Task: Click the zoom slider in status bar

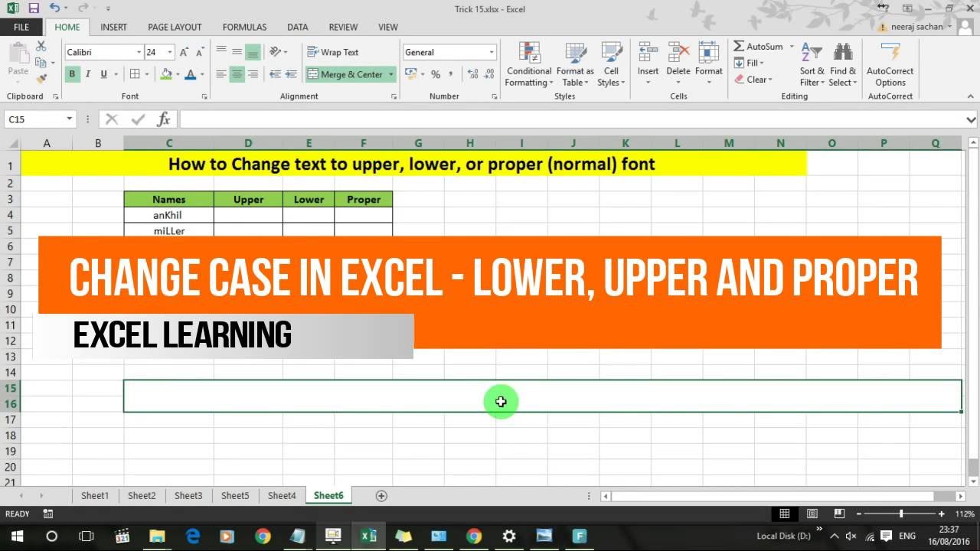Action: 901,514
